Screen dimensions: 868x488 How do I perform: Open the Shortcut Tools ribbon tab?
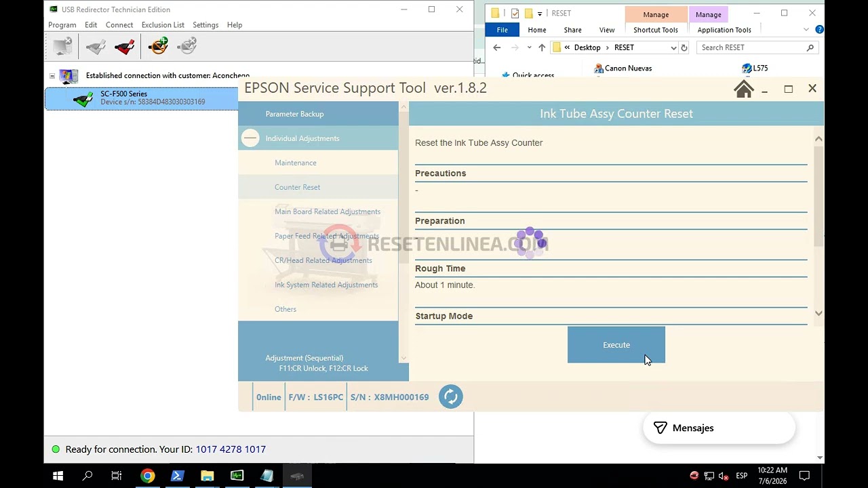(x=656, y=30)
